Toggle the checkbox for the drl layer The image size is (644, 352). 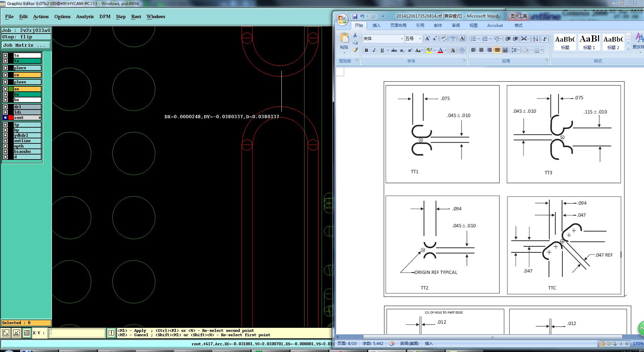5,107
